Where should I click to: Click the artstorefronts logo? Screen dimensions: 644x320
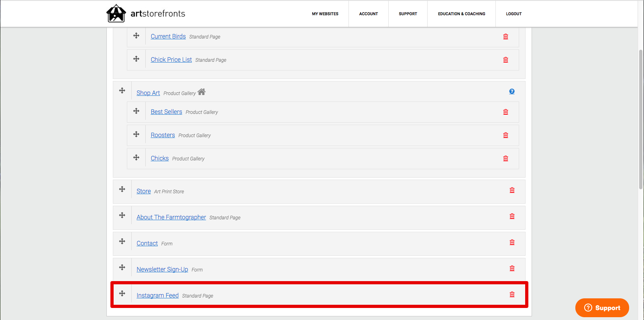[x=146, y=14]
